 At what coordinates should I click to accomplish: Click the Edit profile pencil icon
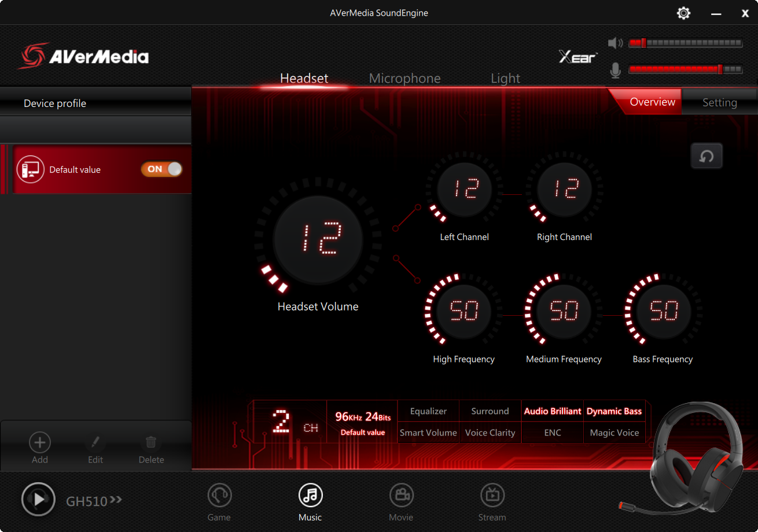click(x=95, y=443)
